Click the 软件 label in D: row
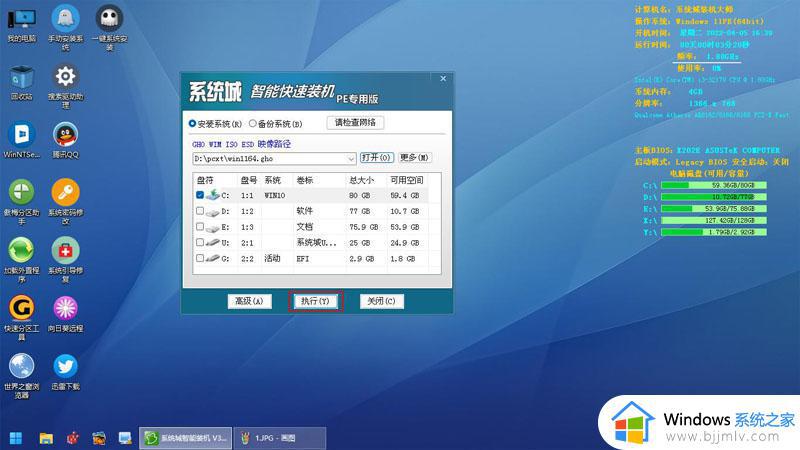 point(305,211)
